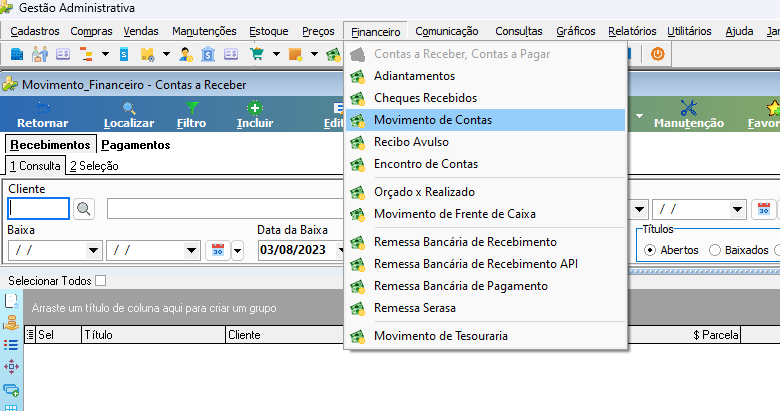Image resolution: width=780 pixels, height=411 pixels.
Task: Select the Baixados radio button
Action: (x=715, y=250)
